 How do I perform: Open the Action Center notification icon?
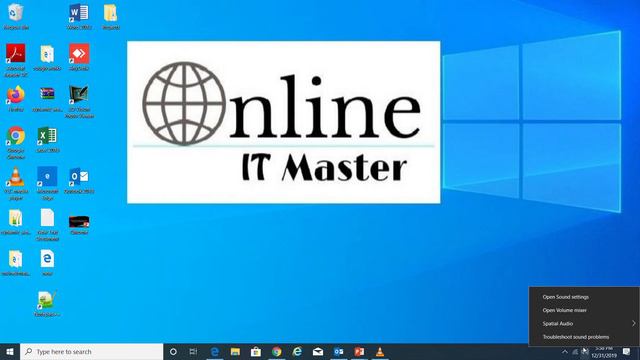coord(627,351)
